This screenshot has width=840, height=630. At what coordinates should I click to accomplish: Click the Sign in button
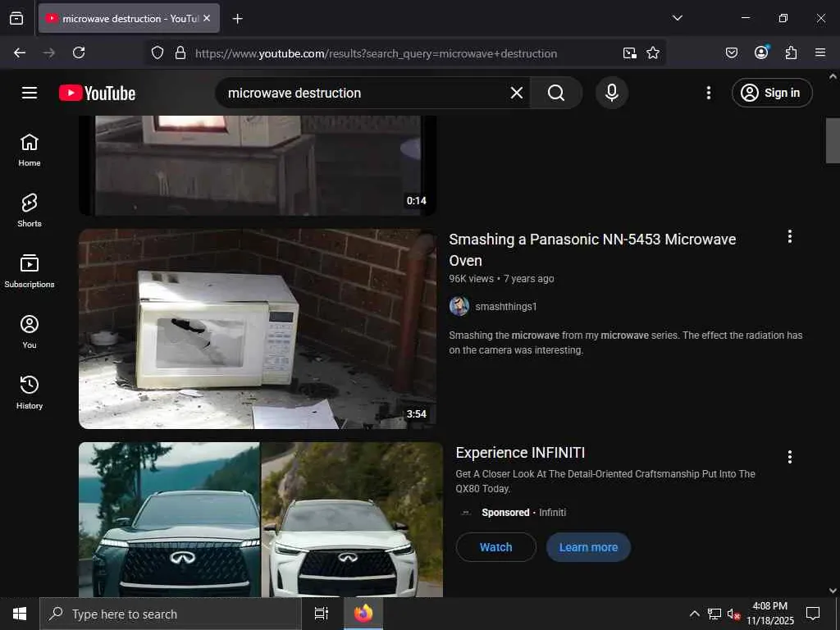pyautogui.click(x=772, y=93)
